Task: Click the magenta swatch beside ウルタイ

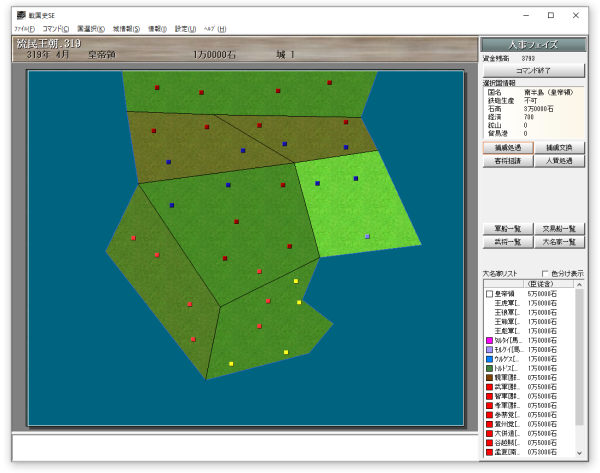Action: click(489, 341)
